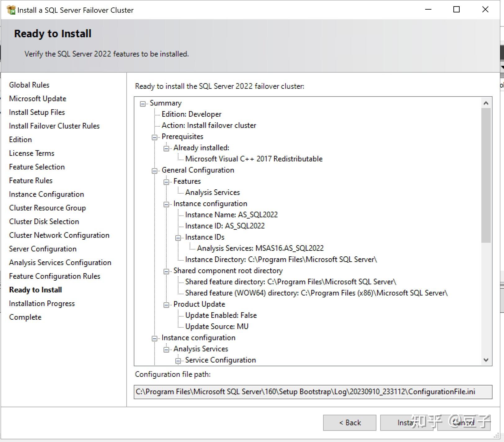Collapse the Prerequisites node
The width and height of the screenshot is (504, 442).
pyautogui.click(x=155, y=137)
